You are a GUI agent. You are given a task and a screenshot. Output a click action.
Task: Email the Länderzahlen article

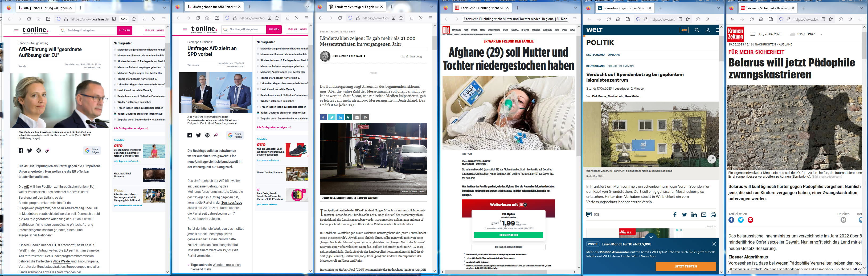point(357,118)
